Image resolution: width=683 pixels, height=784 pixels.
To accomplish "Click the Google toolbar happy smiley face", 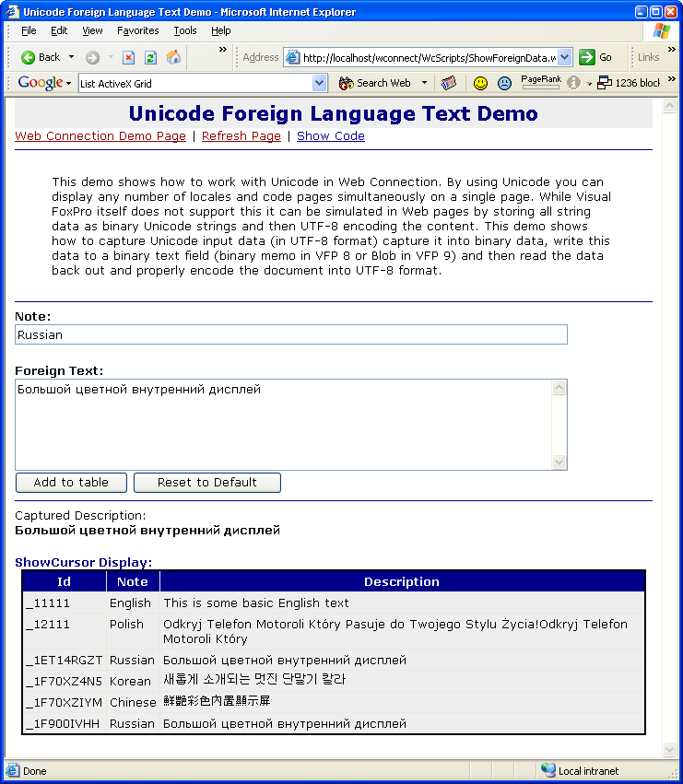I will tap(480, 83).
